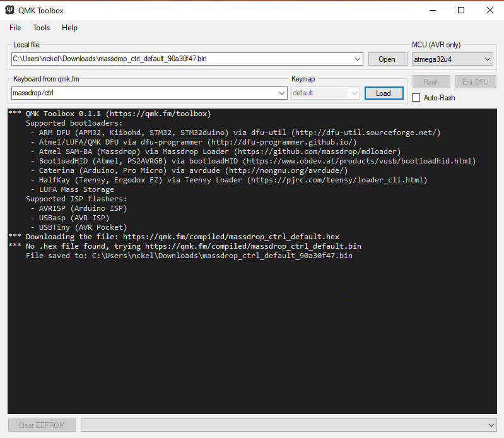This screenshot has width=504, height=438.
Task: Click the 'Caterina (Arduino, Pro Micro)' log line
Action: (189, 170)
